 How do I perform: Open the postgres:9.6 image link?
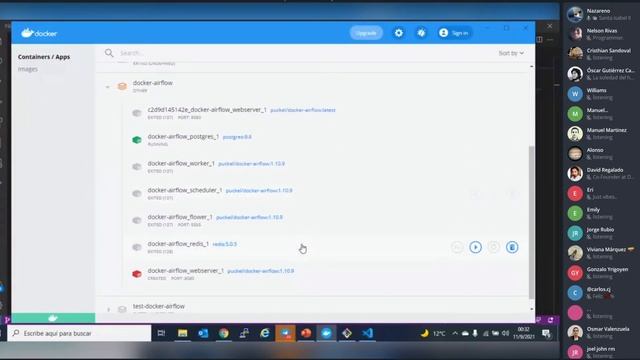(237, 137)
